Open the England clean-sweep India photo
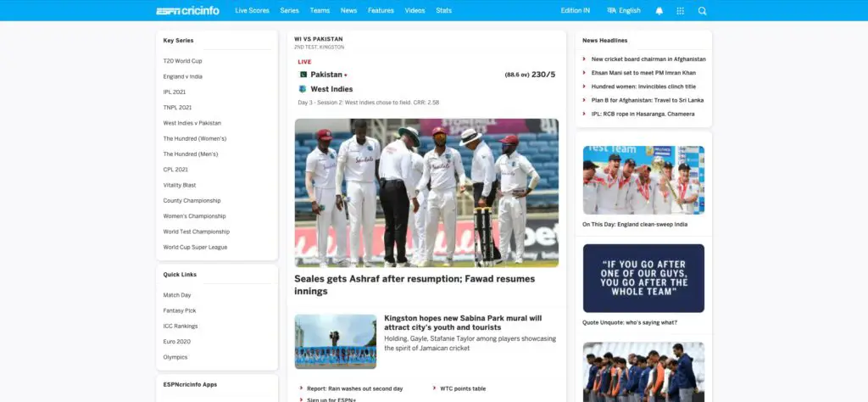 [644, 180]
